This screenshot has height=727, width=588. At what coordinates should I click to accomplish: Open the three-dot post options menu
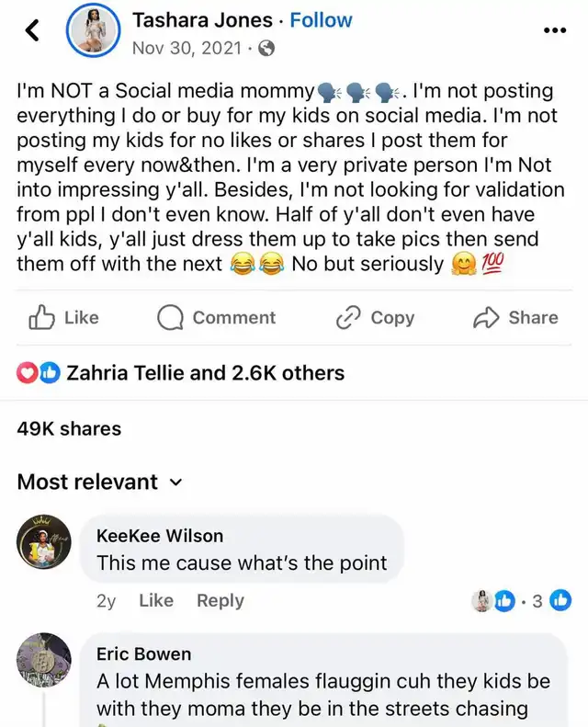pos(555,30)
